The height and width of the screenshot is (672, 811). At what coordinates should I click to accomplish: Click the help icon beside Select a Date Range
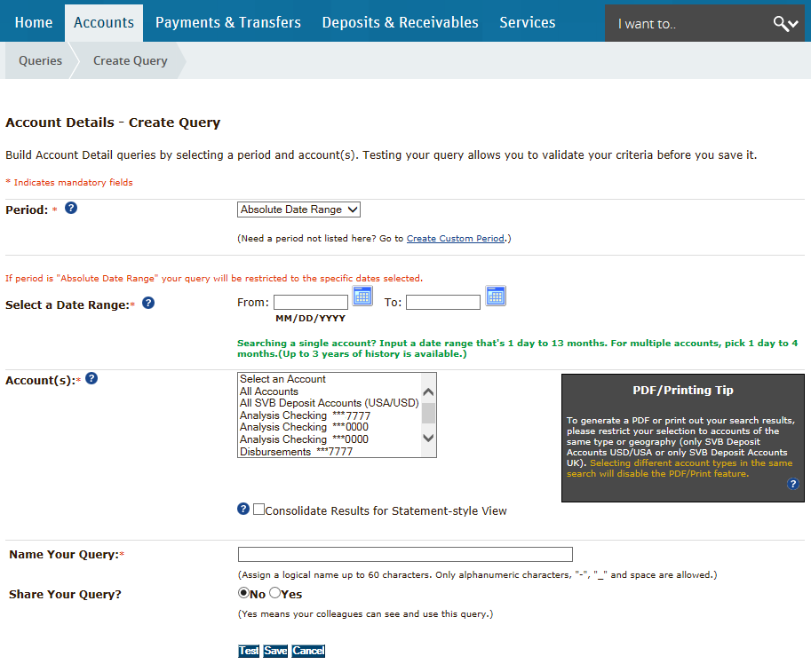coord(148,303)
